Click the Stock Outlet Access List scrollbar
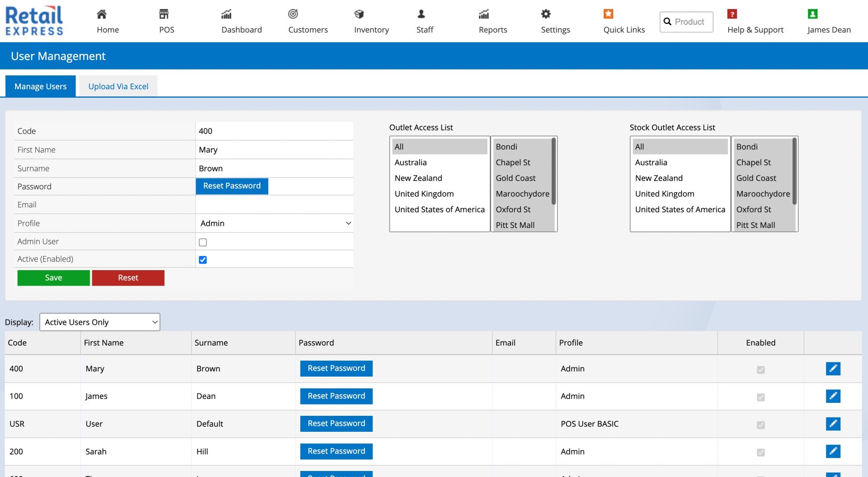868x477 pixels. point(794,171)
